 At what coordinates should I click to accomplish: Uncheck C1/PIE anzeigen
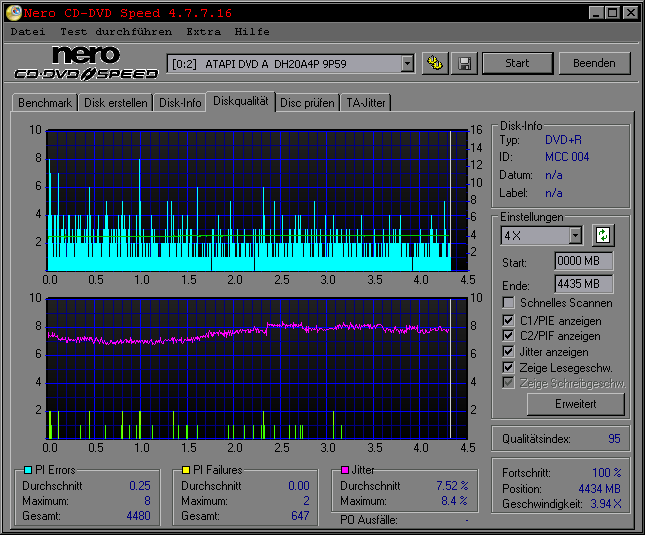pyautogui.click(x=508, y=320)
